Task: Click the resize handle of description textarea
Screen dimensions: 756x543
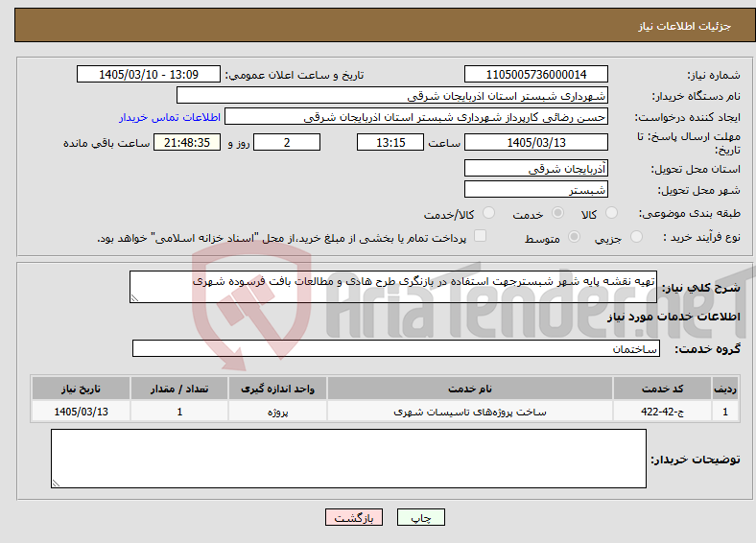Action: point(134,298)
